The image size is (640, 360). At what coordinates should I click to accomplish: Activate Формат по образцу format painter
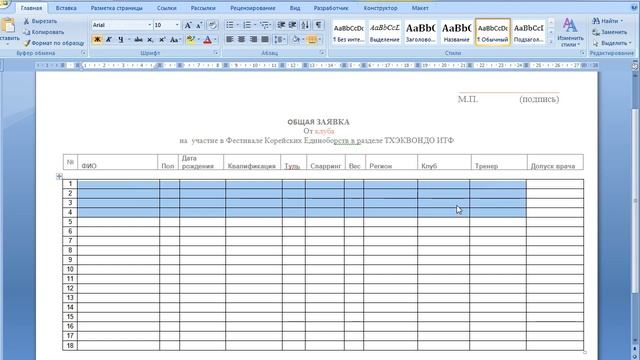(x=53, y=43)
